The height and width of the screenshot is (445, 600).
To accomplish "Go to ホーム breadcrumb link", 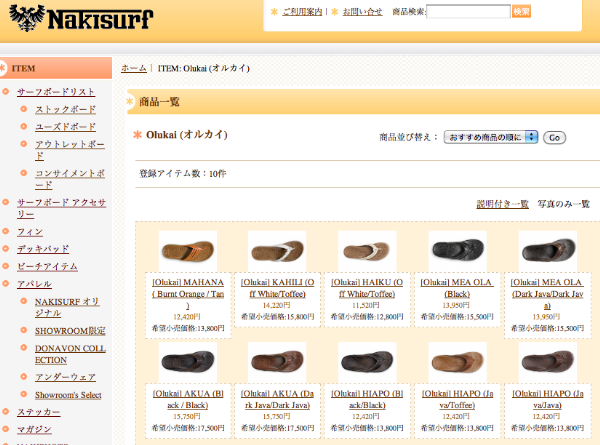I will point(134,68).
